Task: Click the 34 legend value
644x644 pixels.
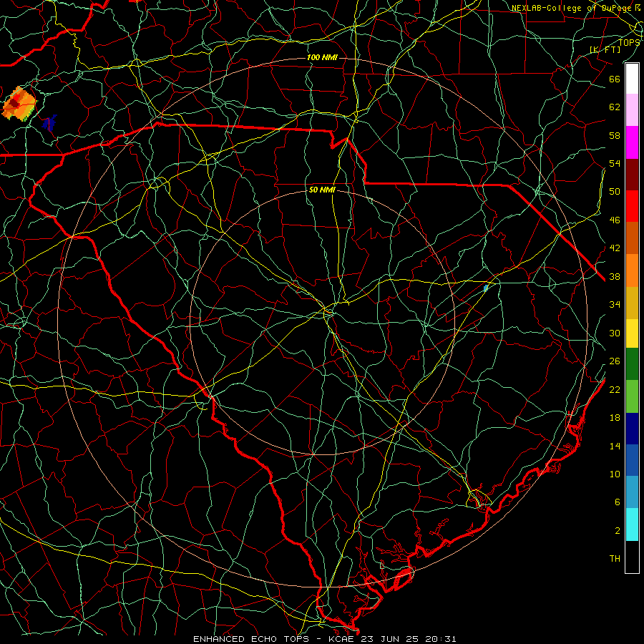Action: click(615, 304)
